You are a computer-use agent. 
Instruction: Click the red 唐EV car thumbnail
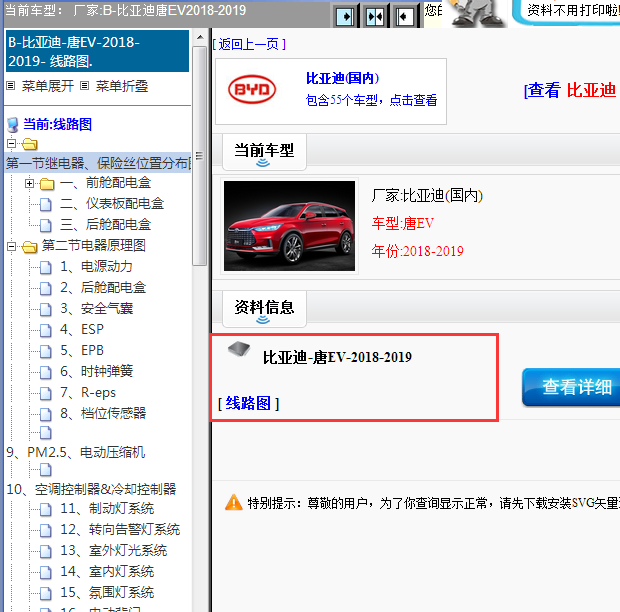tap(289, 226)
